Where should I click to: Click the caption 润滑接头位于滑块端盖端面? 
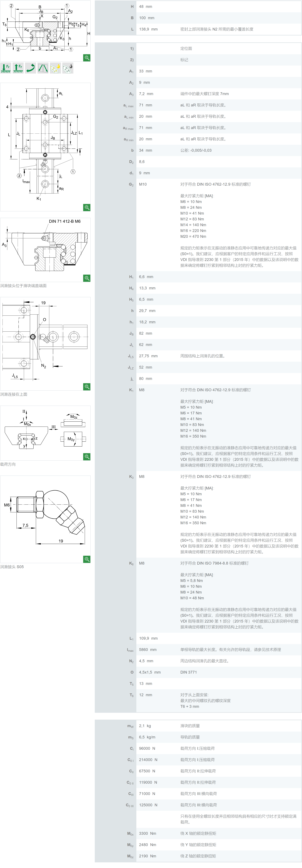[23, 286]
